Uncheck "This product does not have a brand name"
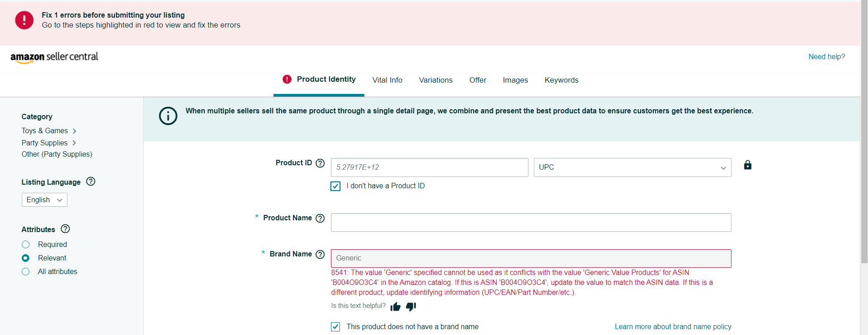The height and width of the screenshot is (335, 868). 335,327
